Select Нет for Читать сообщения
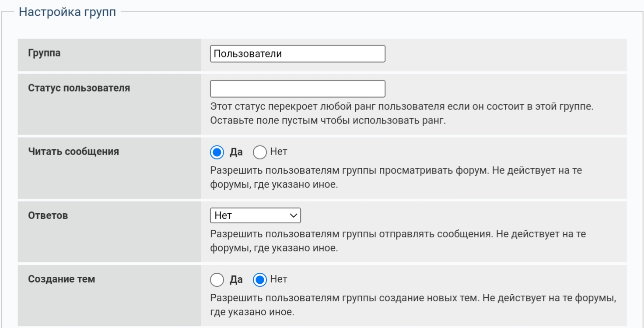Viewport: 644px width, 328px height. click(260, 152)
